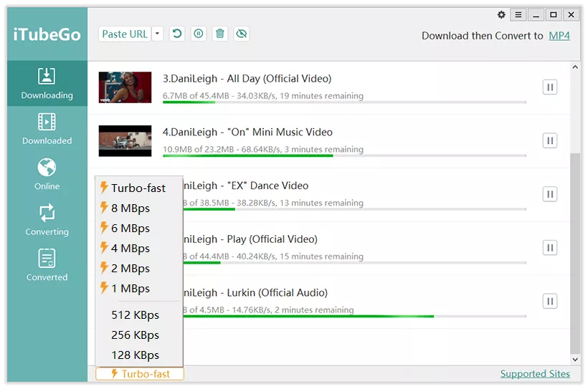The height and width of the screenshot is (389, 588).
Task: Open the hamburger menu in title bar
Action: 518,15
